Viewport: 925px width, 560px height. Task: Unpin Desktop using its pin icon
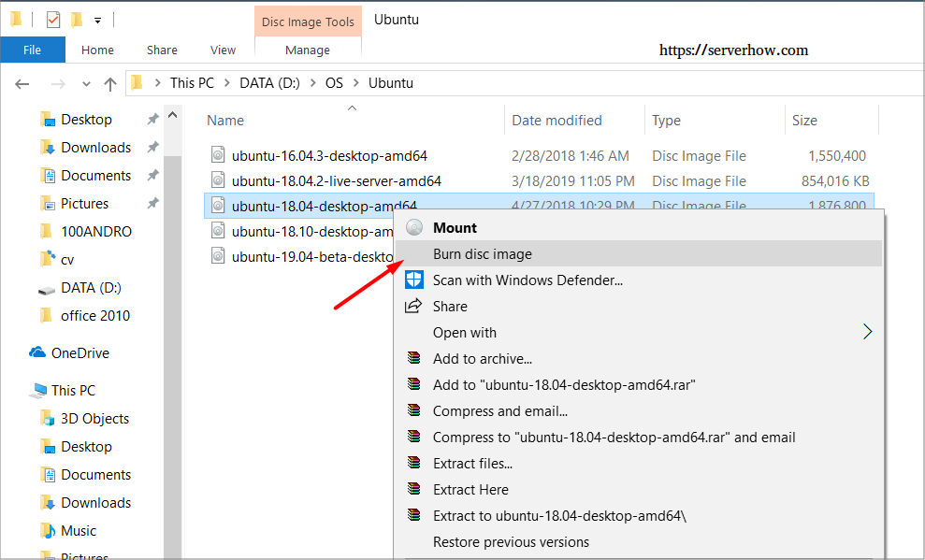tap(152, 119)
